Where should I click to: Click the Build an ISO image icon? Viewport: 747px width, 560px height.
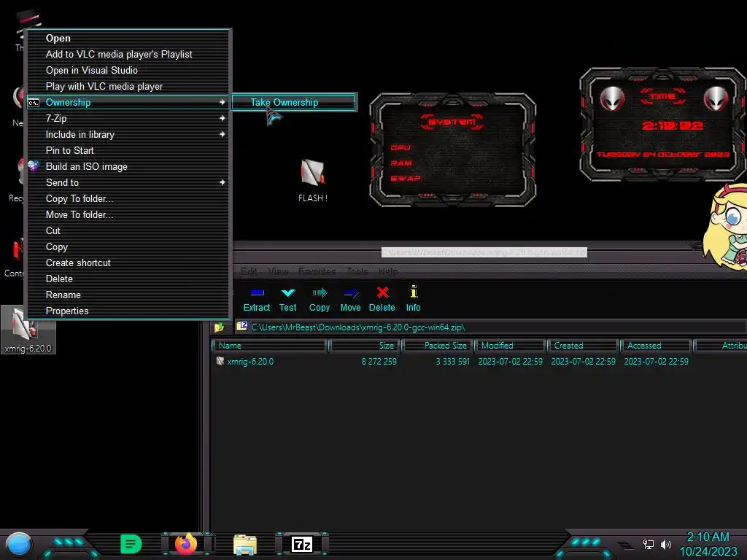pos(34,166)
